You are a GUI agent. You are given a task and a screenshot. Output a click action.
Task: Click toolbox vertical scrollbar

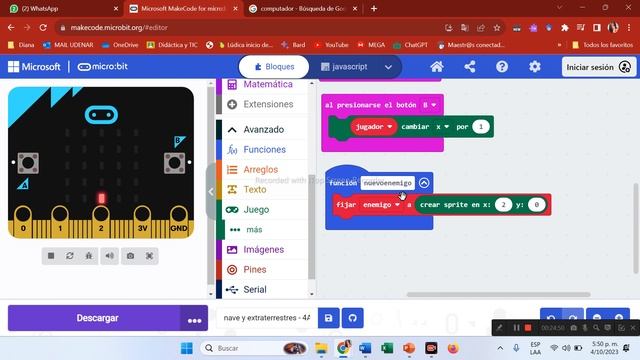311,227
